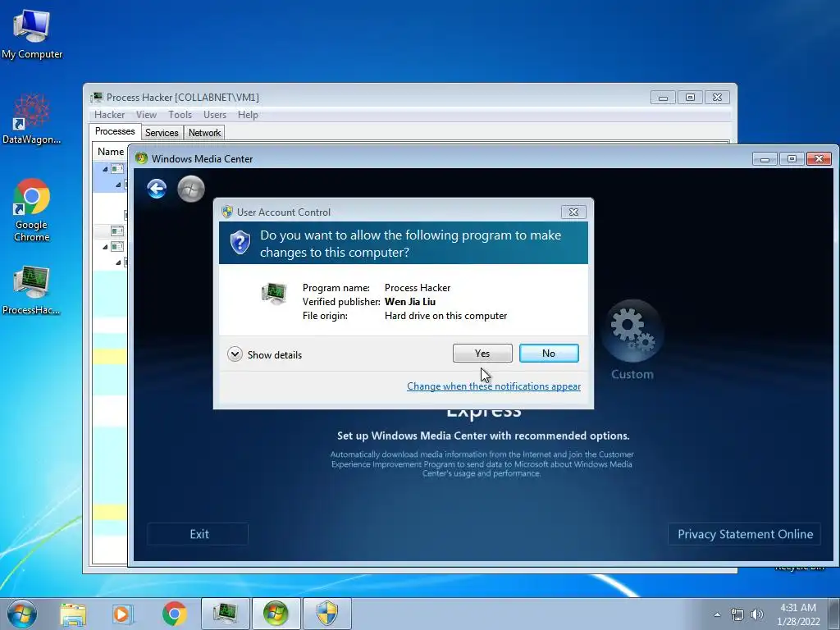Click Hard drive on this computer text
The height and width of the screenshot is (630, 840).
(445, 316)
